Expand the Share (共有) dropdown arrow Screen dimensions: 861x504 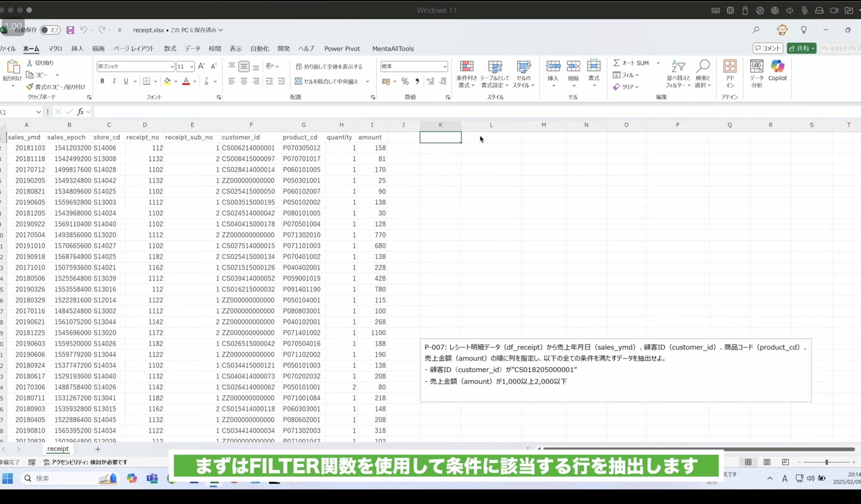[813, 48]
